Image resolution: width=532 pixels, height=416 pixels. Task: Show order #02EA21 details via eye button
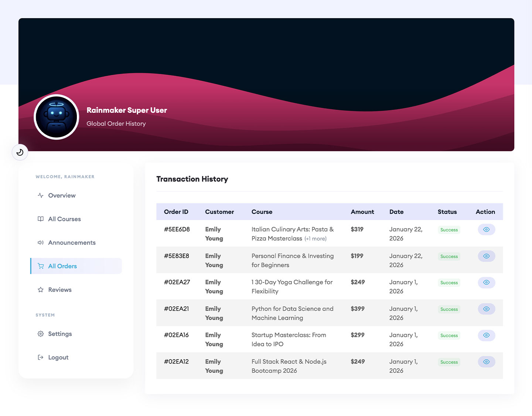pyautogui.click(x=486, y=309)
